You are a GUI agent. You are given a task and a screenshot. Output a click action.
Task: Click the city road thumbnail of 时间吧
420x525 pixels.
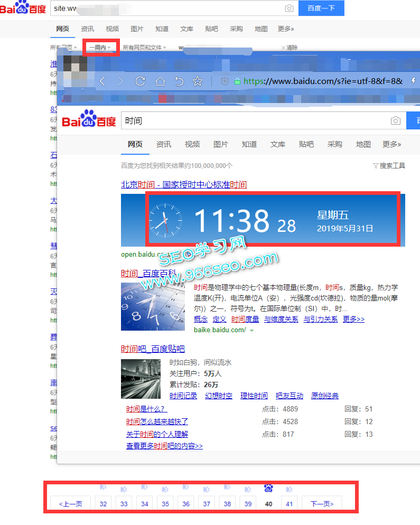click(141, 379)
